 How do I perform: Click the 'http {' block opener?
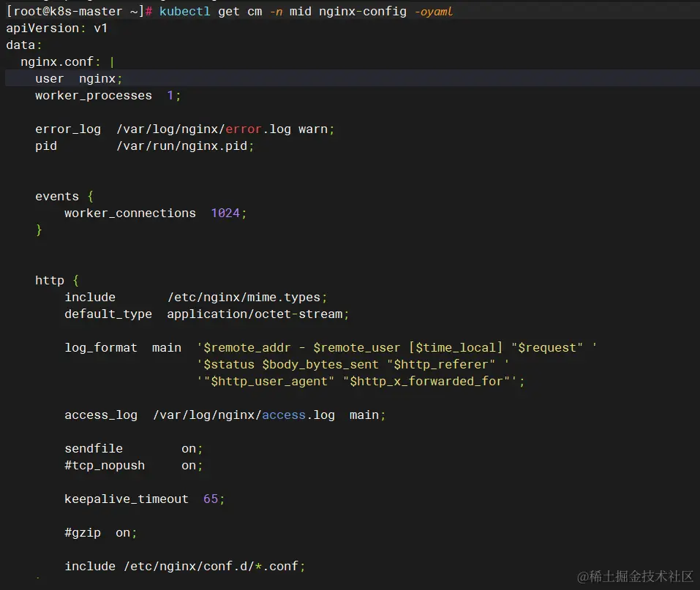tap(57, 280)
